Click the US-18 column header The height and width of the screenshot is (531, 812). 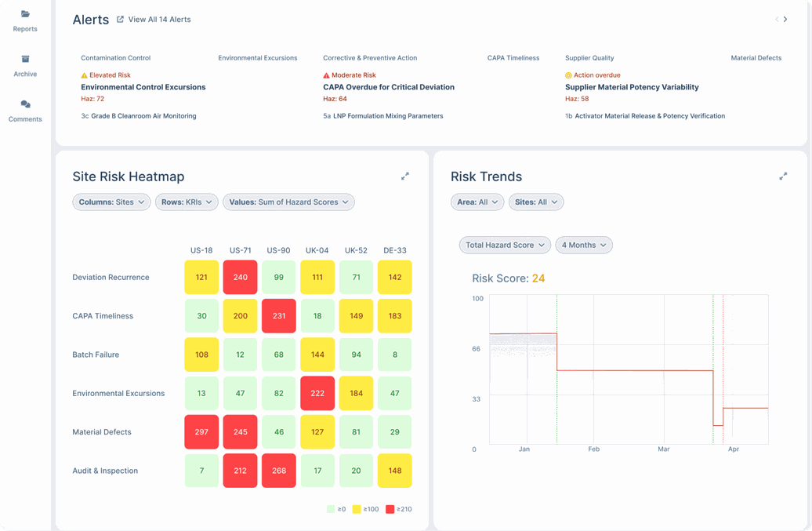[x=201, y=250]
